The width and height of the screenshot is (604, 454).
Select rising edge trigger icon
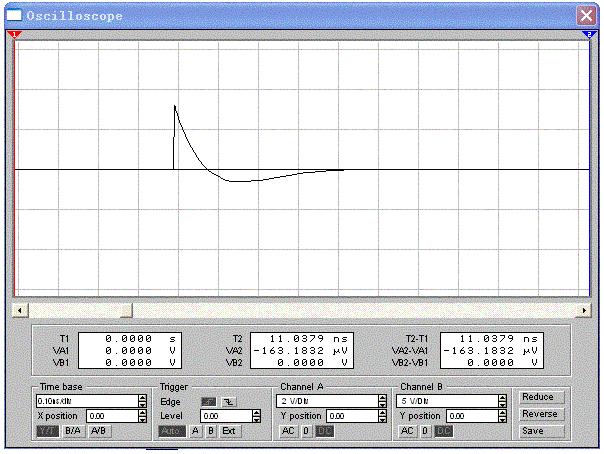[209, 402]
